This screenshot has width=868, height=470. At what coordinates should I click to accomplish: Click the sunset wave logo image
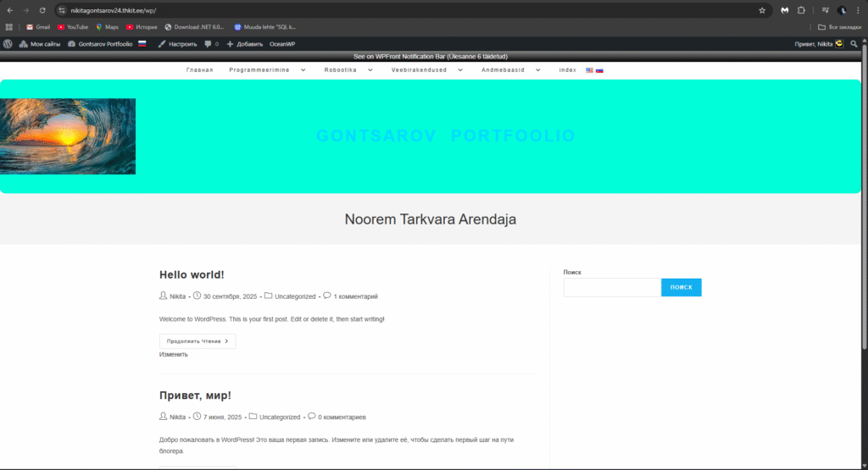coord(68,136)
